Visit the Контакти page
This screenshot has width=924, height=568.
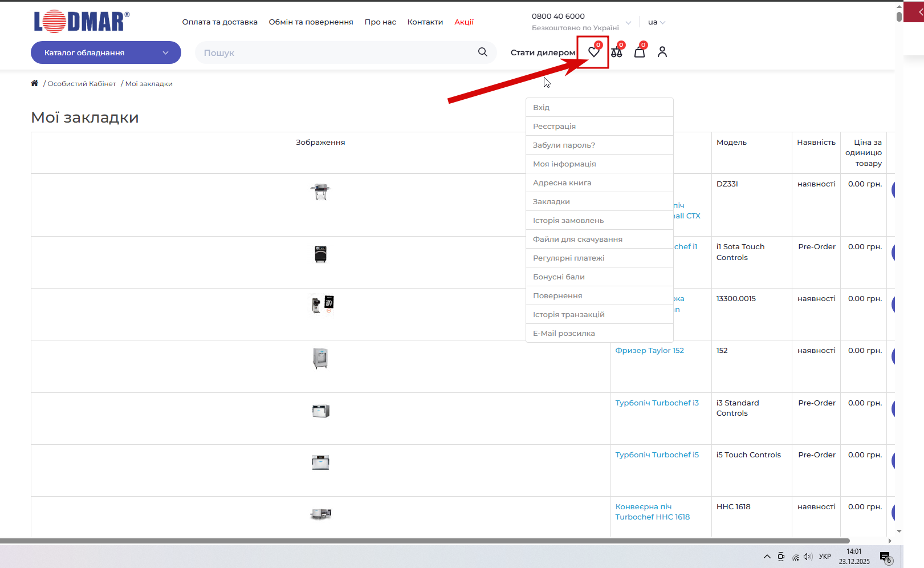pos(425,22)
